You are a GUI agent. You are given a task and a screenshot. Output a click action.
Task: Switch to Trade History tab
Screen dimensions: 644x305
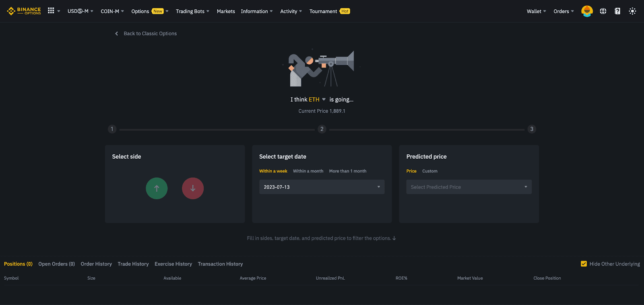click(x=133, y=264)
